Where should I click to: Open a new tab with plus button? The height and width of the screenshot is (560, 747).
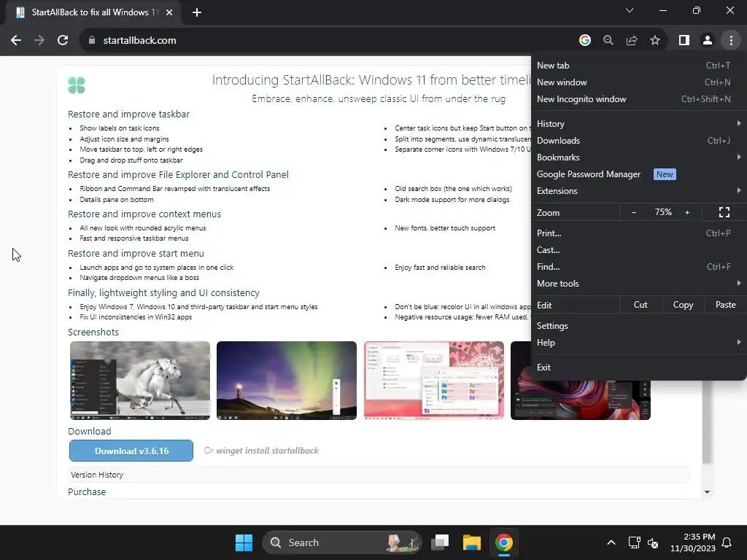197,12
